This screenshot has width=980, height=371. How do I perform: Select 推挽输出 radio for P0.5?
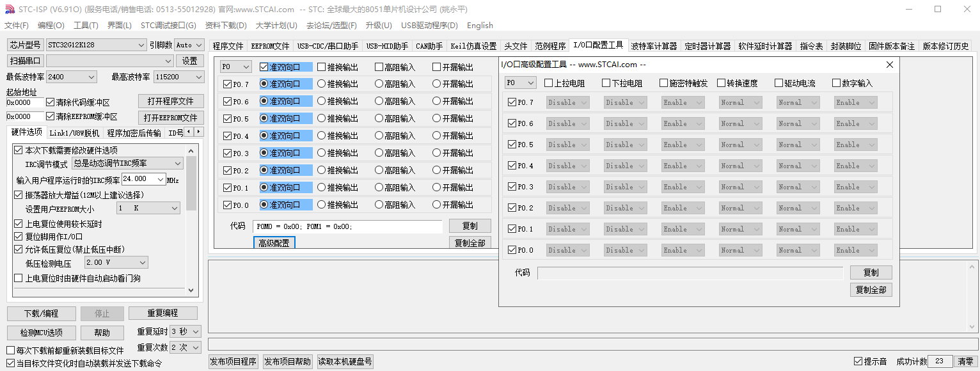click(322, 118)
